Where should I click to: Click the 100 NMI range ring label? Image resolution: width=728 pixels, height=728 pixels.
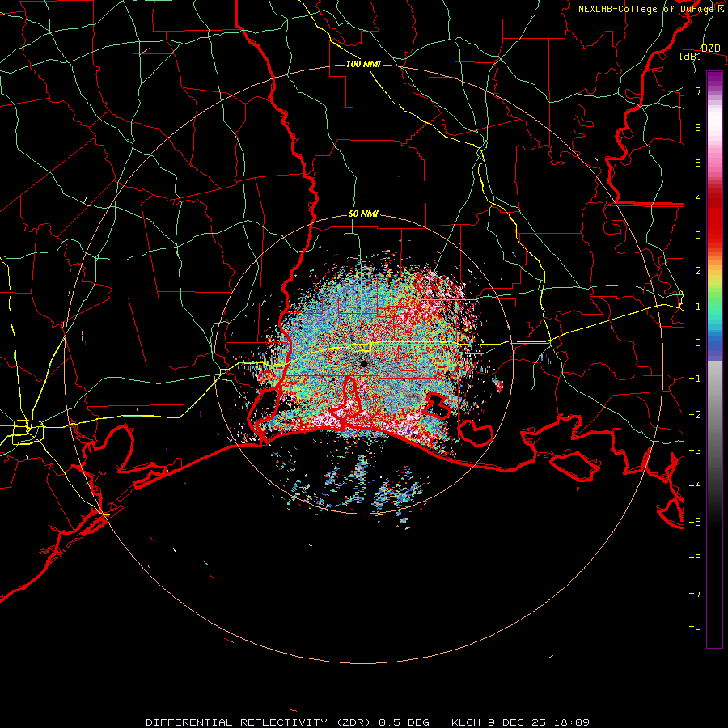[363, 64]
